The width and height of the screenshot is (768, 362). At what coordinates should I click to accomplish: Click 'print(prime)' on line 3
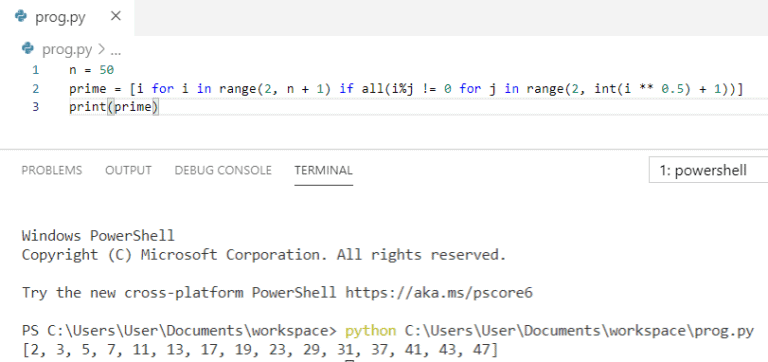tap(114, 107)
